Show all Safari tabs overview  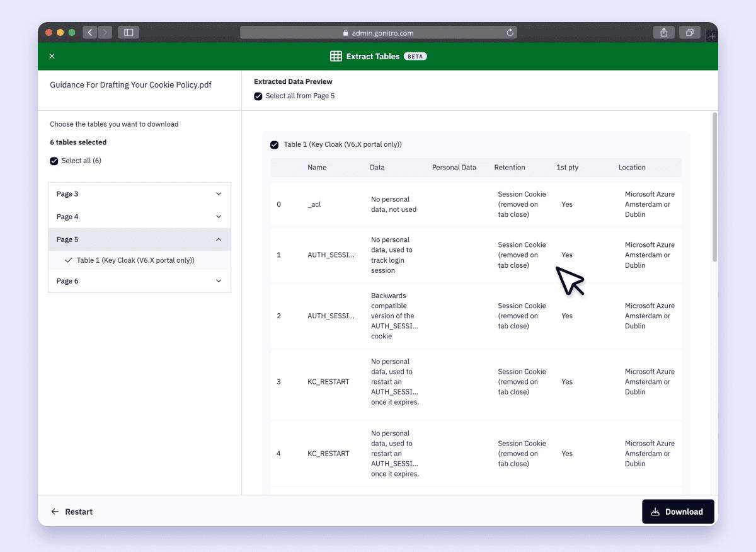(x=690, y=32)
